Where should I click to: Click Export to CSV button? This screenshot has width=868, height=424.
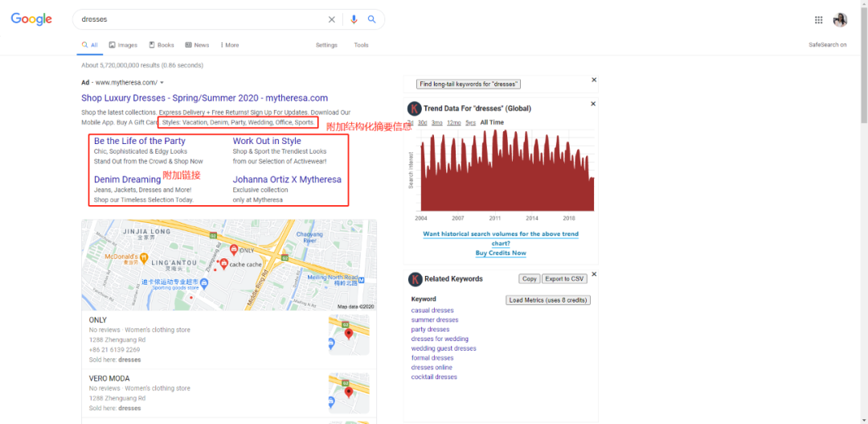pos(564,279)
